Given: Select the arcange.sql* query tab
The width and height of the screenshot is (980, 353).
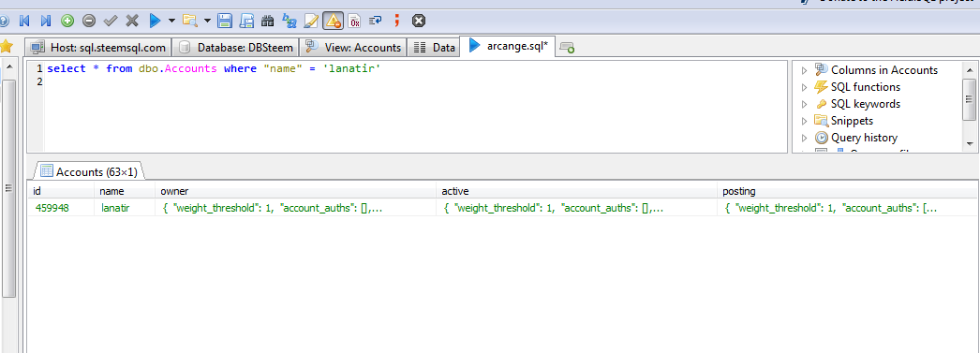Looking at the screenshot, I should point(508,46).
